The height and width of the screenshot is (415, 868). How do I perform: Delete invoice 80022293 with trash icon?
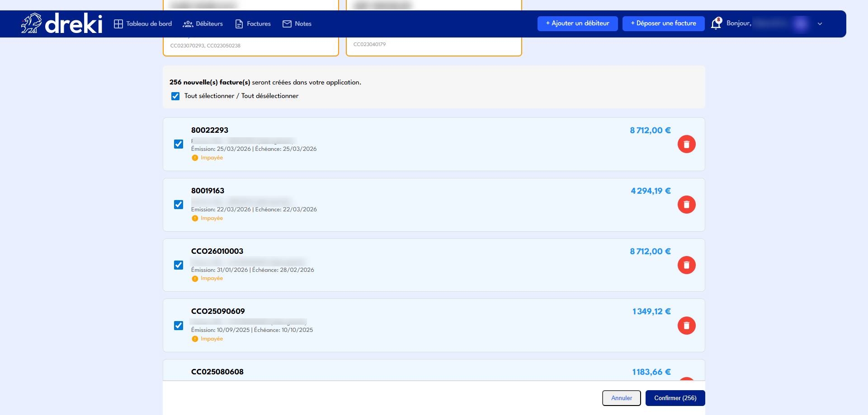click(686, 145)
